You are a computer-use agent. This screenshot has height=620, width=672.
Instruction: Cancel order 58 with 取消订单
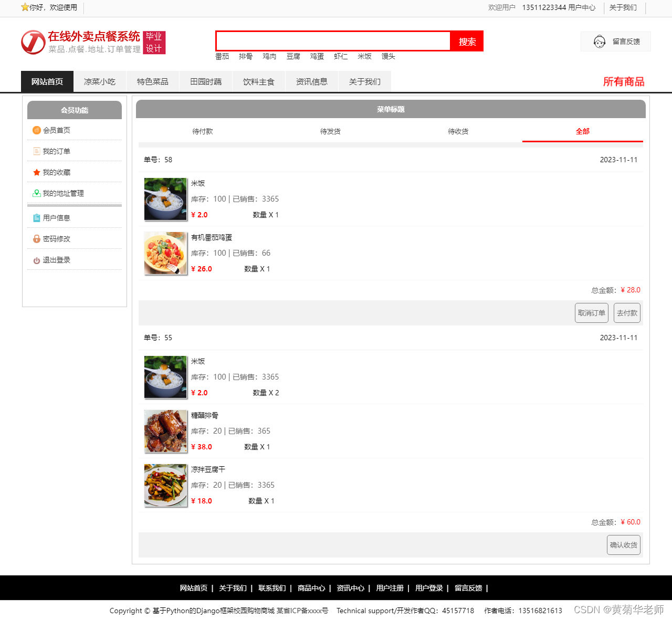pos(592,313)
